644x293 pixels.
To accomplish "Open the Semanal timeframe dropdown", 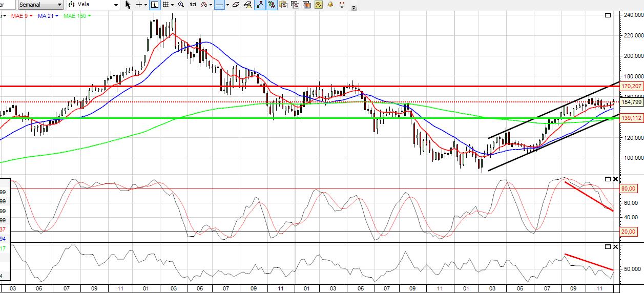I will [x=40, y=5].
